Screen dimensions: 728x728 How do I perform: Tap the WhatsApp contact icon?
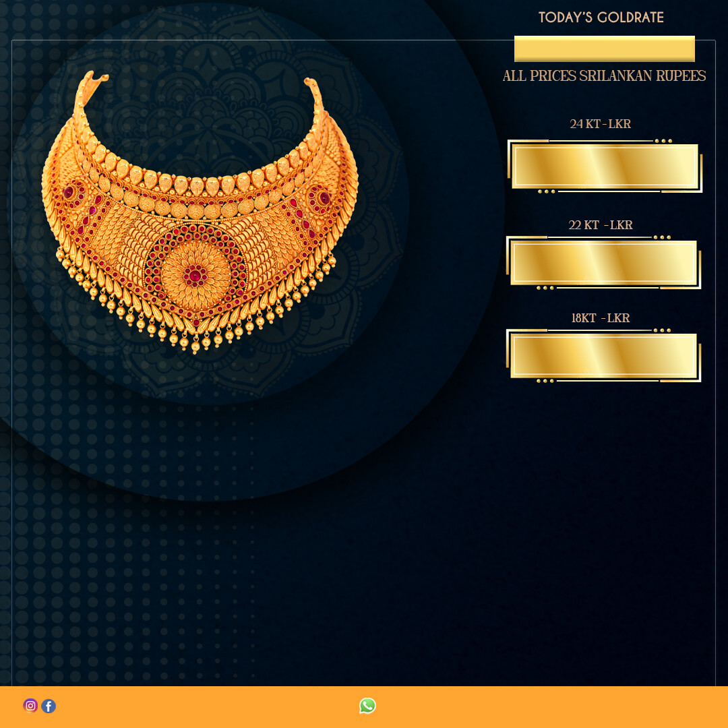point(367,706)
